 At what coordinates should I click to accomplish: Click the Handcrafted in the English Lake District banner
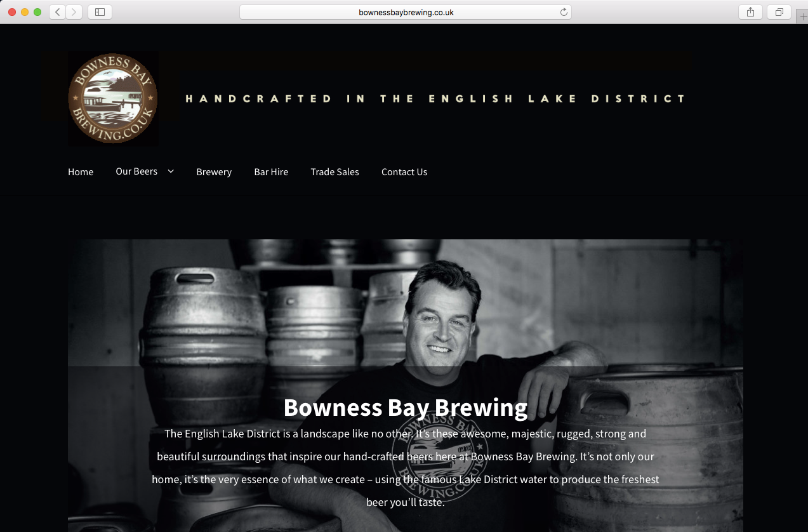435,98
